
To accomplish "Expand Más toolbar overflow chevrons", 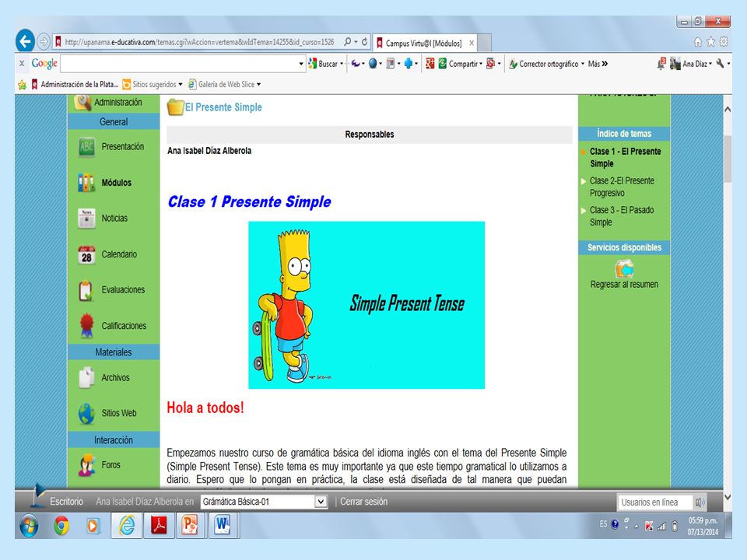I will click(605, 64).
